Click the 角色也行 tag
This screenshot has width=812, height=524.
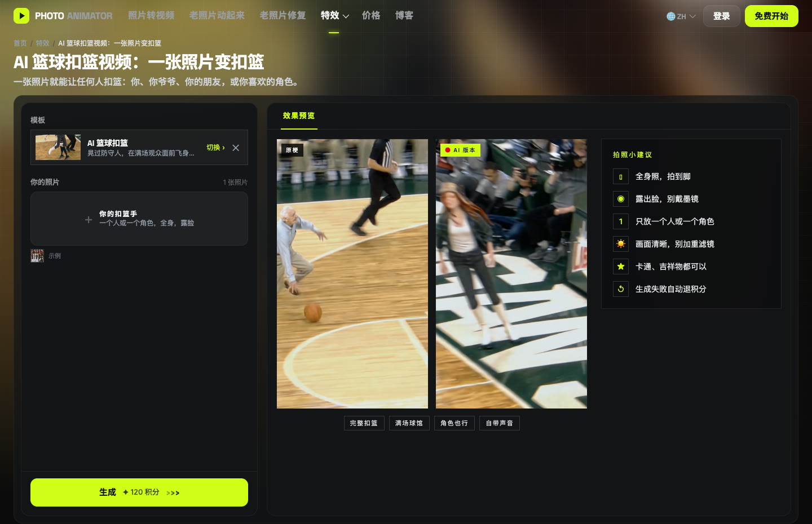(x=454, y=423)
